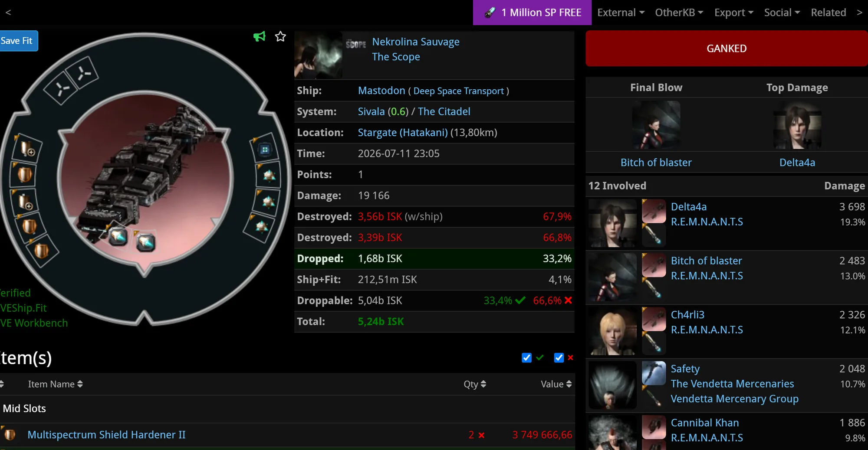Open Nekrolina Sauvage pilot link
868x450 pixels.
(x=416, y=42)
